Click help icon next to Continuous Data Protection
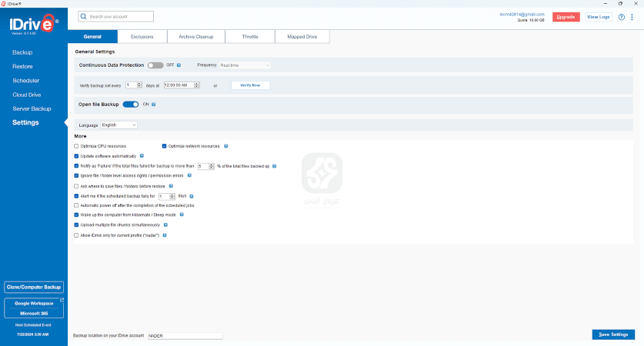Viewport: 644px width, 346px height. pyautogui.click(x=180, y=65)
